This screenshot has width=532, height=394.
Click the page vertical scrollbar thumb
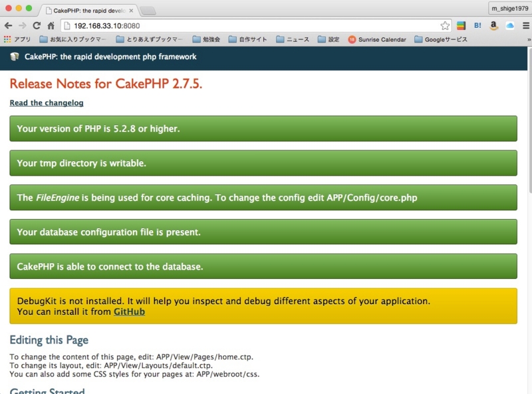click(529, 120)
